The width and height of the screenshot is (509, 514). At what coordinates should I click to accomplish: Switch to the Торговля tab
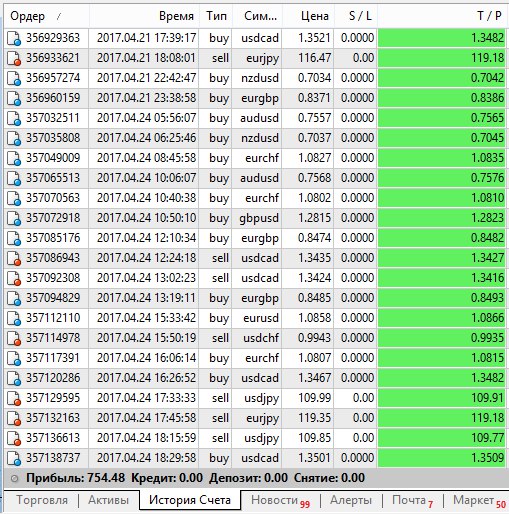[42, 500]
